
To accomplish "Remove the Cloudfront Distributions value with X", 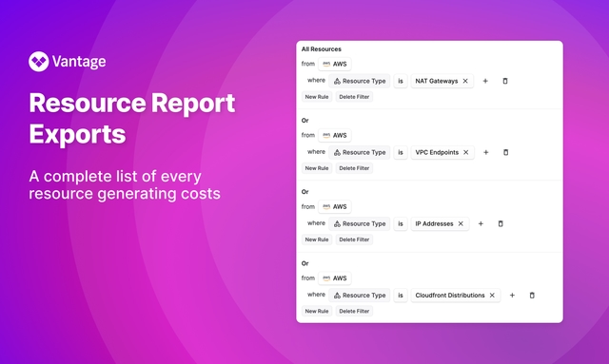I will pos(492,296).
